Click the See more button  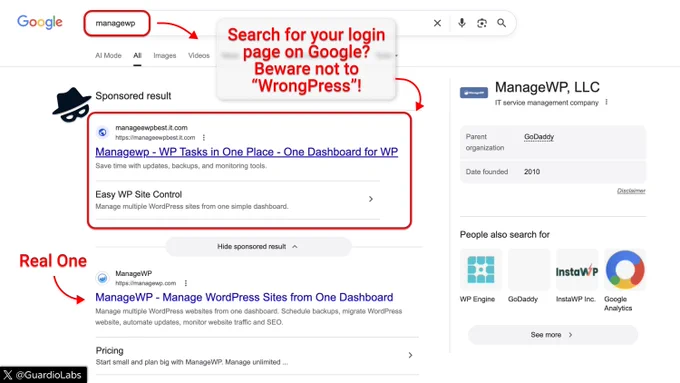pyautogui.click(x=552, y=335)
